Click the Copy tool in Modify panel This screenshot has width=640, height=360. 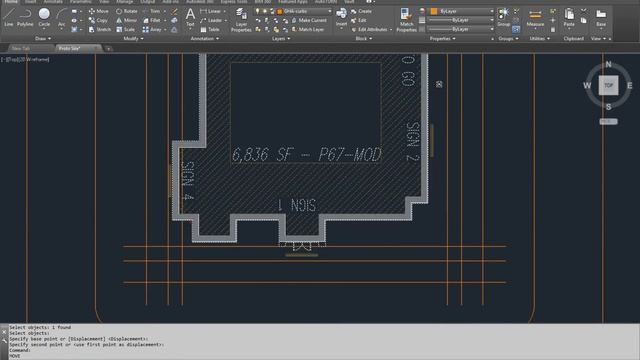click(98, 20)
